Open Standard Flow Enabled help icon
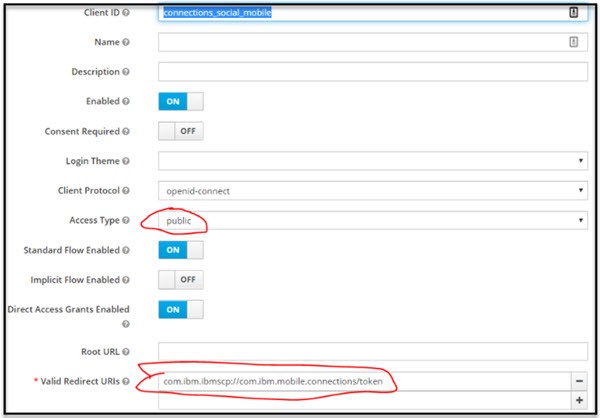 click(x=126, y=250)
